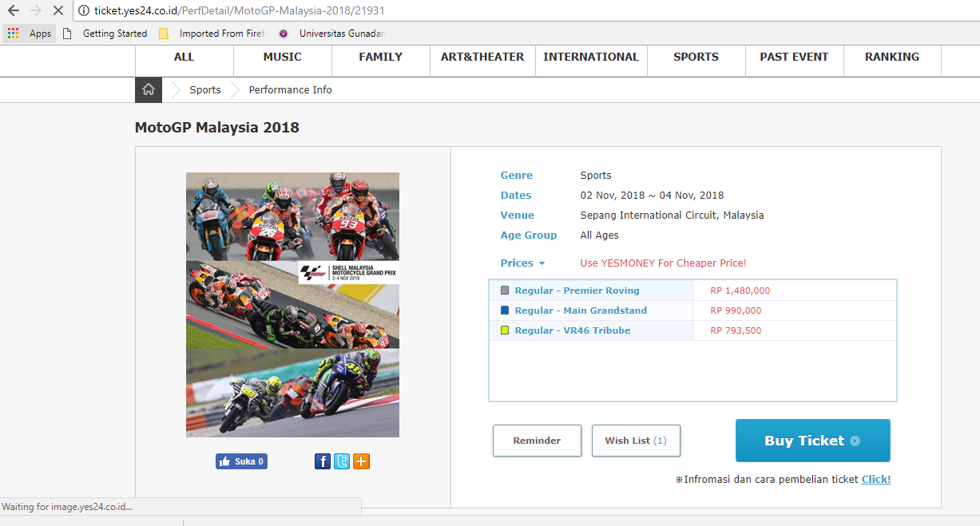
Task: Select Regular - VR46 Tribube ticket
Action: click(x=572, y=330)
